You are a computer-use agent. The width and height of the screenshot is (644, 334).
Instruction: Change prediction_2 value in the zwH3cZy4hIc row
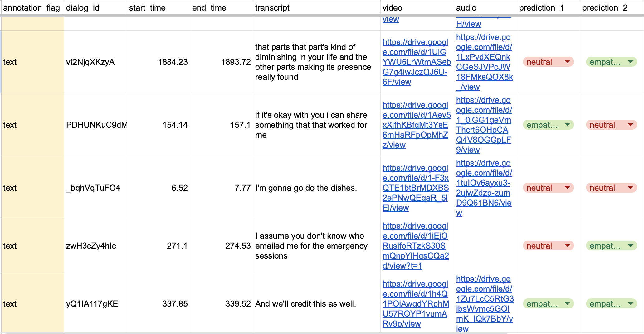[611, 246]
